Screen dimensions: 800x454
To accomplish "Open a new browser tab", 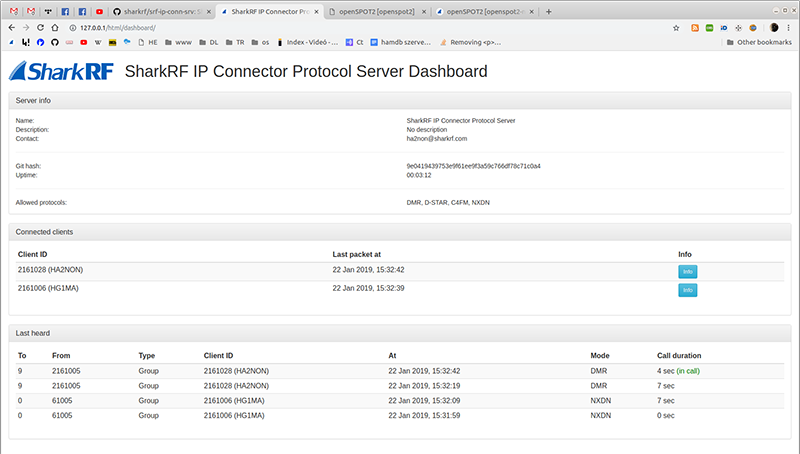I will pos(548,11).
